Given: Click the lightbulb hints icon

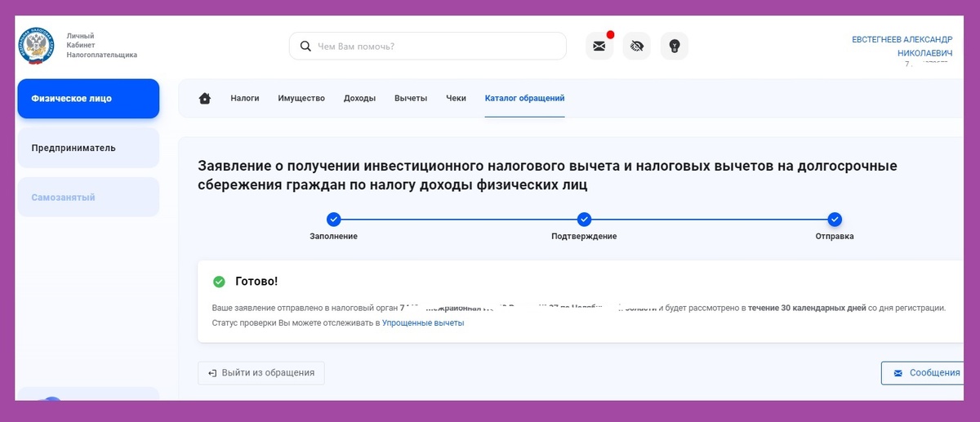Looking at the screenshot, I should click(x=675, y=47).
